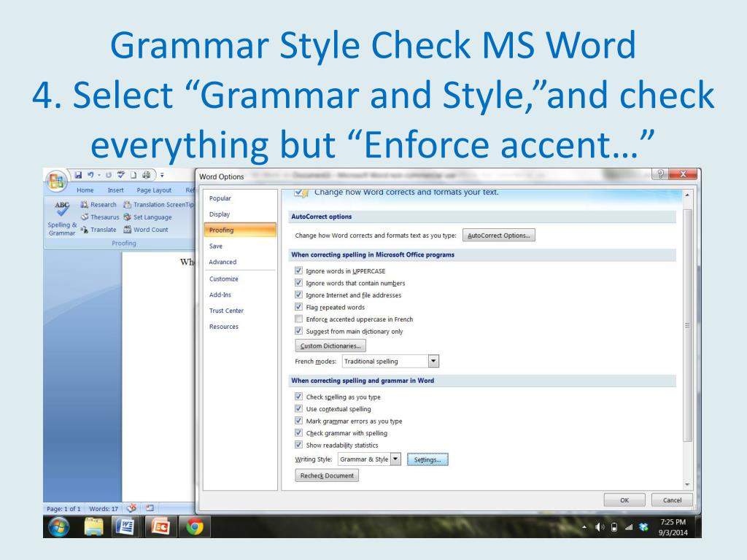747x560 pixels.
Task: Select Advanced category in Word Options
Action: coord(240,262)
